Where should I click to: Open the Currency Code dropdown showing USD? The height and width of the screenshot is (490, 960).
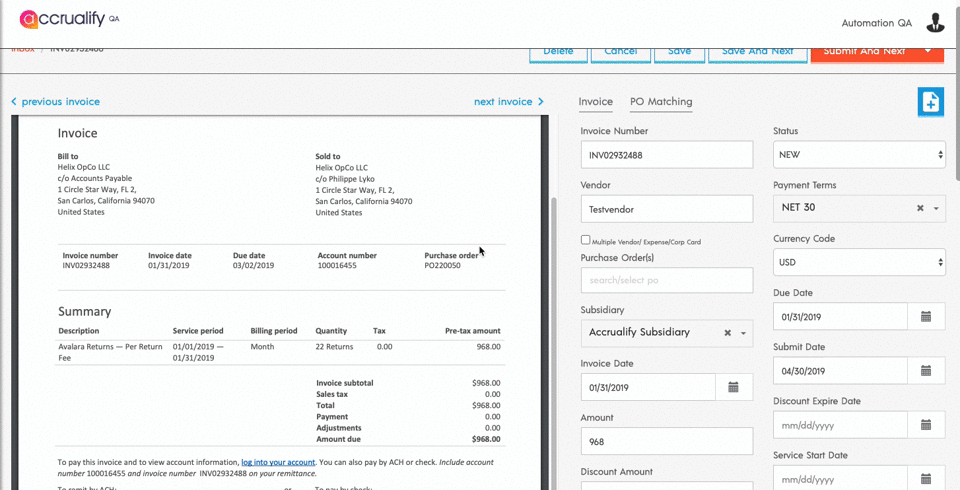[x=859, y=262]
